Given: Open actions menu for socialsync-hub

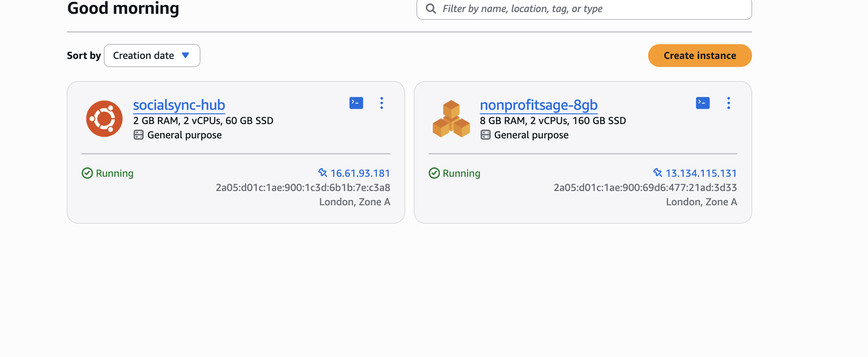Looking at the screenshot, I should [381, 103].
